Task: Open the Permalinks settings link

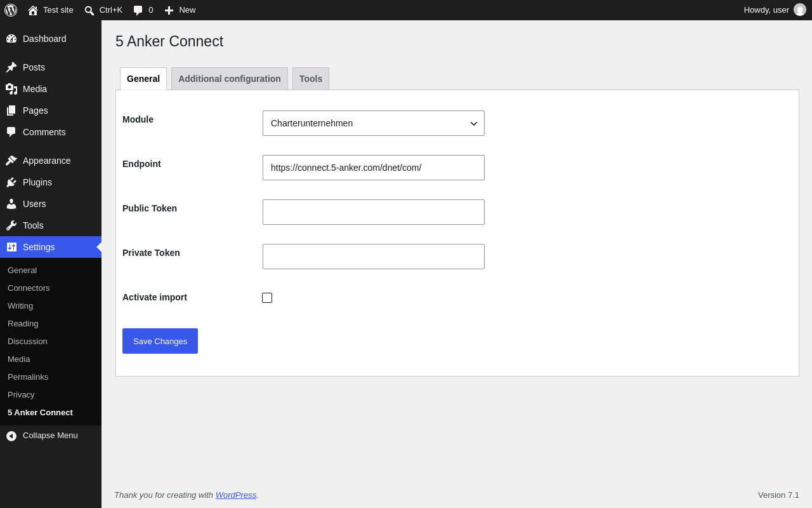Action: click(x=28, y=377)
